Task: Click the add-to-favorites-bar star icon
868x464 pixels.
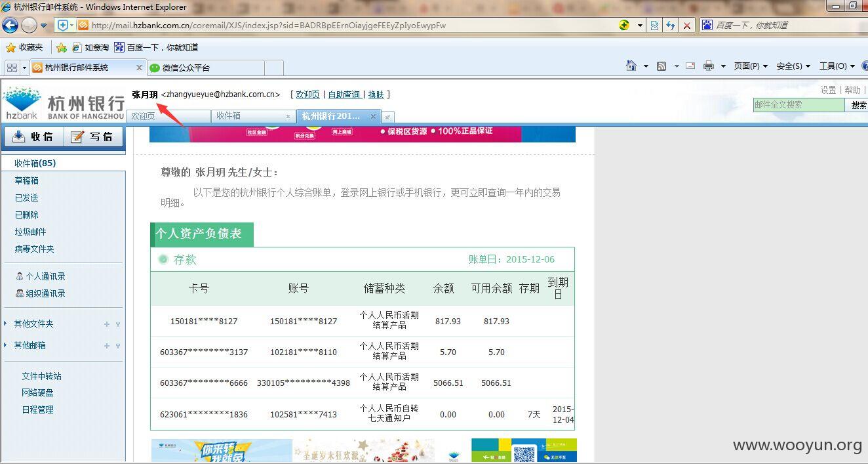Action: click(61, 47)
